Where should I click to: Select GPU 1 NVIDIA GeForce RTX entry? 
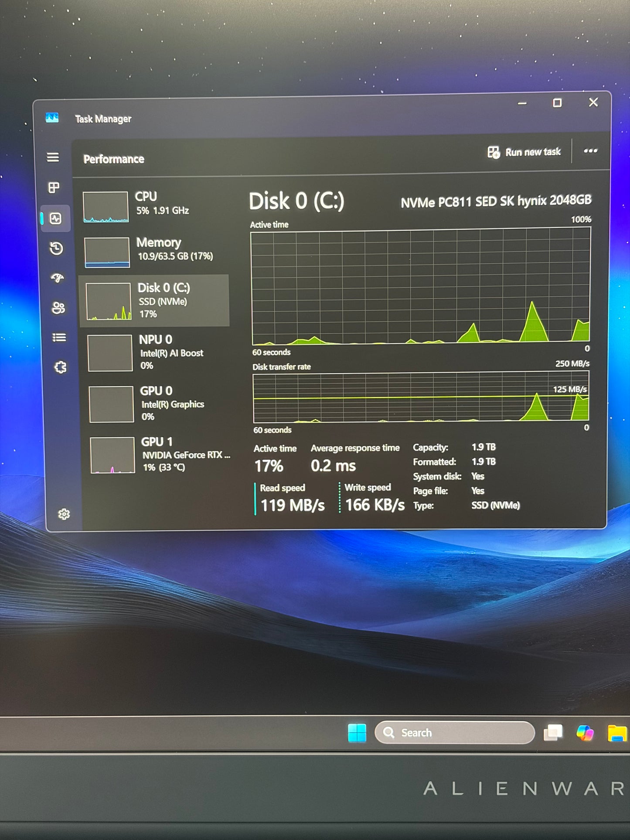click(x=160, y=454)
